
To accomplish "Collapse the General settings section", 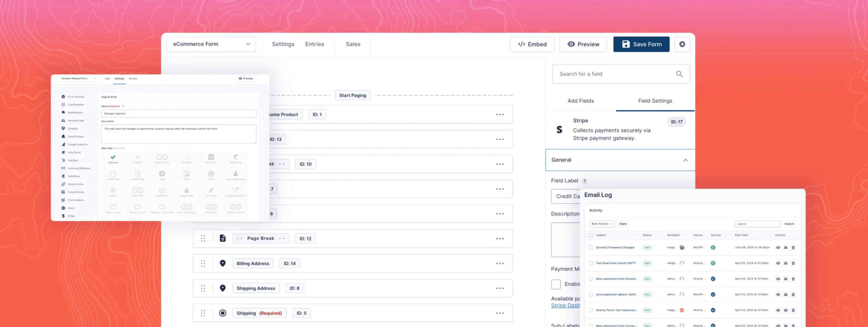I will point(685,160).
